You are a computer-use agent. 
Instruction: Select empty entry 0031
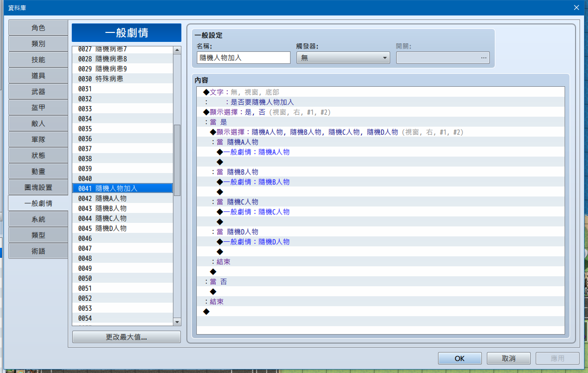click(123, 89)
